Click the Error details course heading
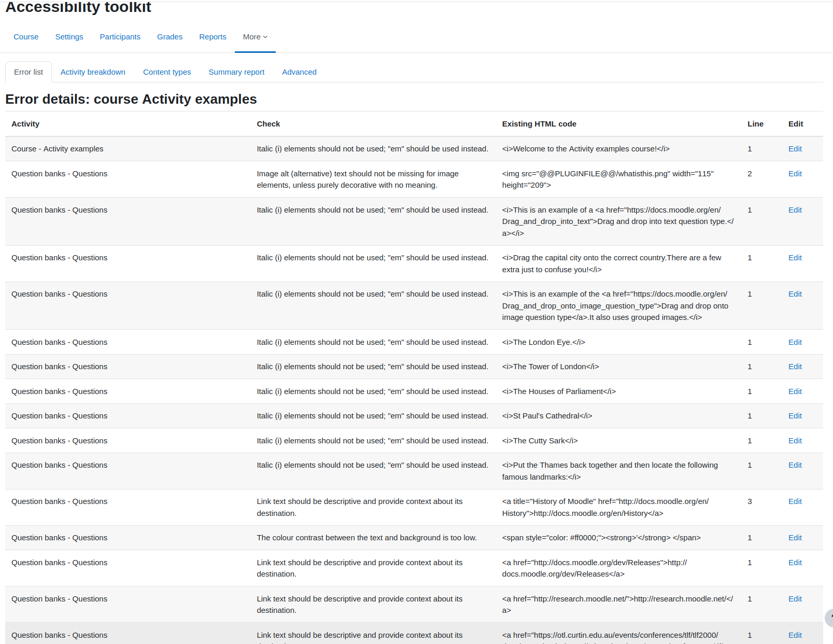The height and width of the screenshot is (644, 833). [x=131, y=99]
